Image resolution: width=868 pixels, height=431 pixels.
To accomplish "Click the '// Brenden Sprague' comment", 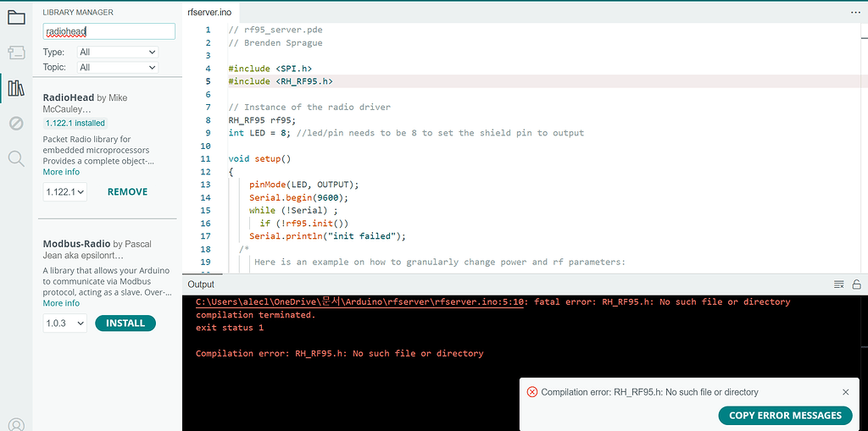I will (275, 42).
